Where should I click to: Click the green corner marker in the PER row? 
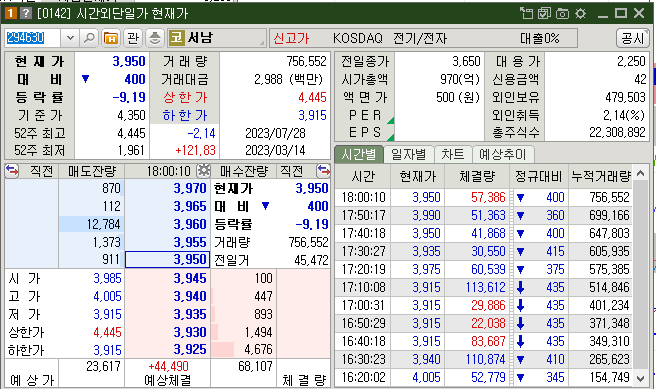(x=391, y=121)
